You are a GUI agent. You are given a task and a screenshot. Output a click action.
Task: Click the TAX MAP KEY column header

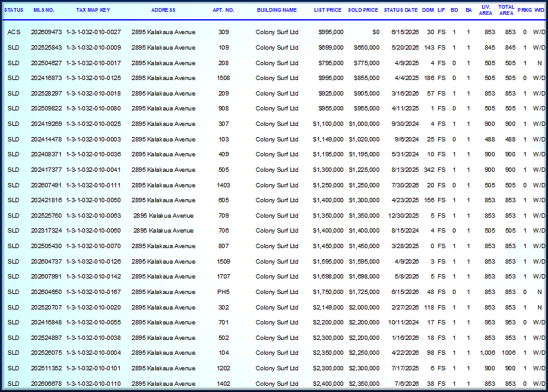pyautogui.click(x=93, y=10)
